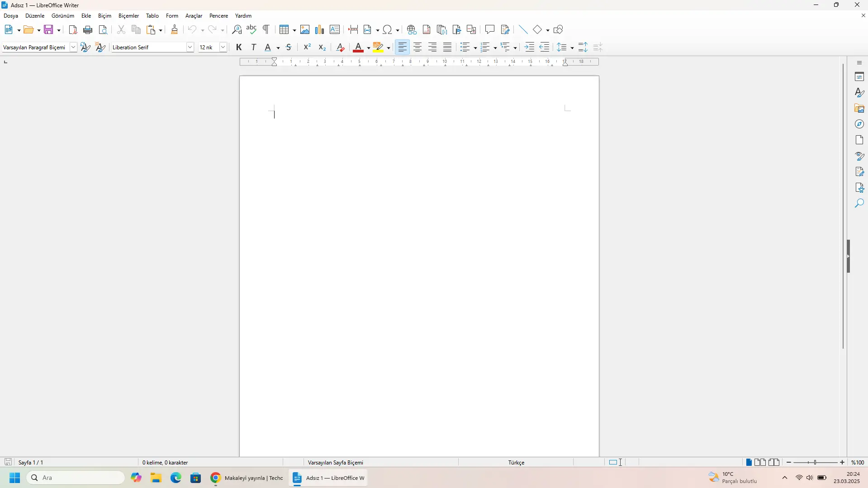Toggle Italic formatting T button
The height and width of the screenshot is (488, 868).
(x=254, y=47)
